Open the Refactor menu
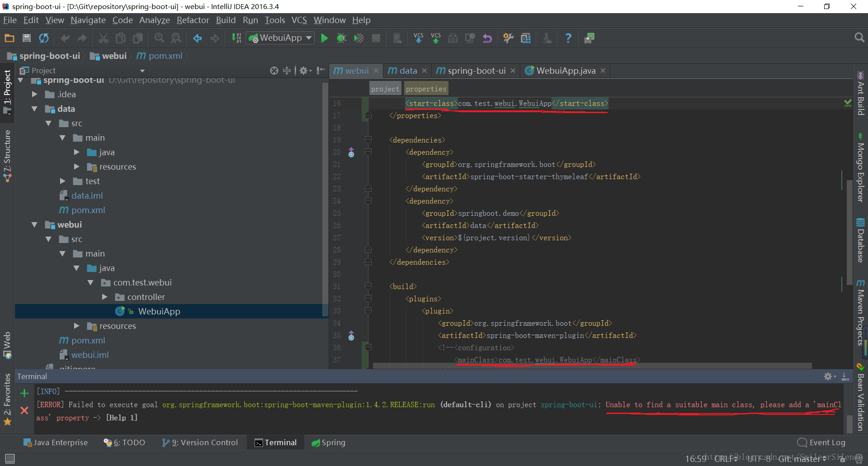Viewport: 868px width, 466px height. tap(193, 20)
